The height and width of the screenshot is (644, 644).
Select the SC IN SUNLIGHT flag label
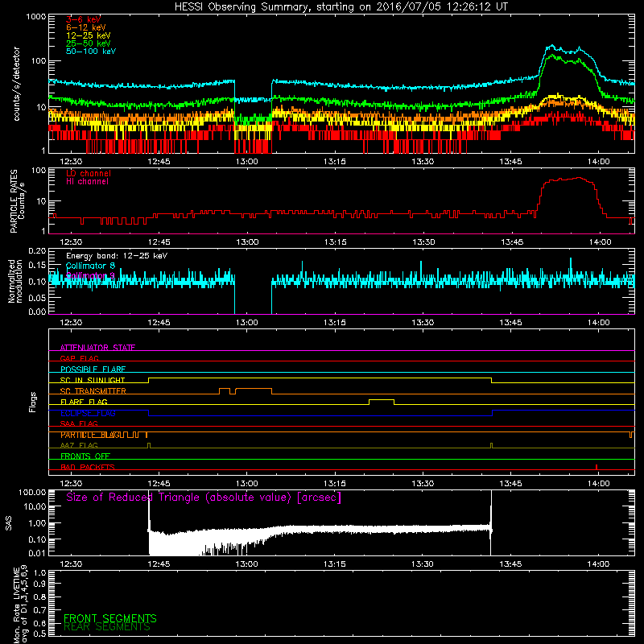[x=93, y=379]
